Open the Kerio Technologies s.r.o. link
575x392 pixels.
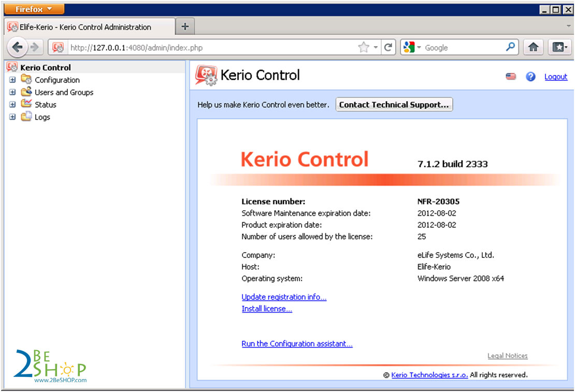429,375
